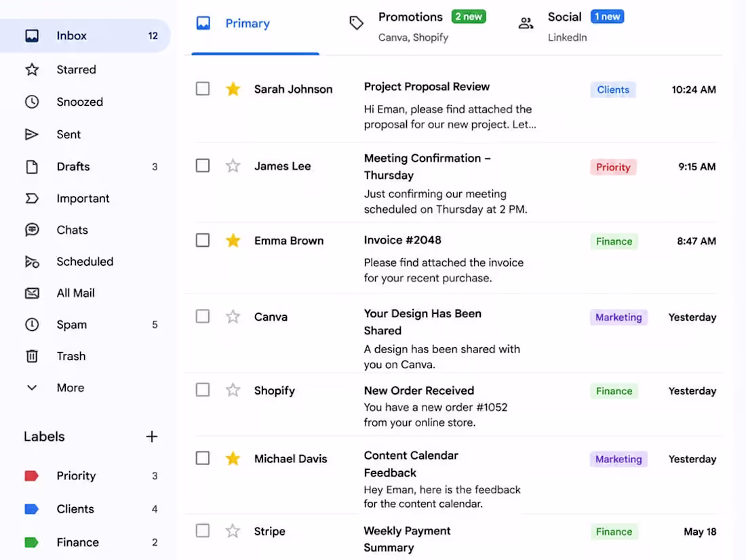Click the Spam warning icon
This screenshot has width=746, height=560.
[32, 325]
